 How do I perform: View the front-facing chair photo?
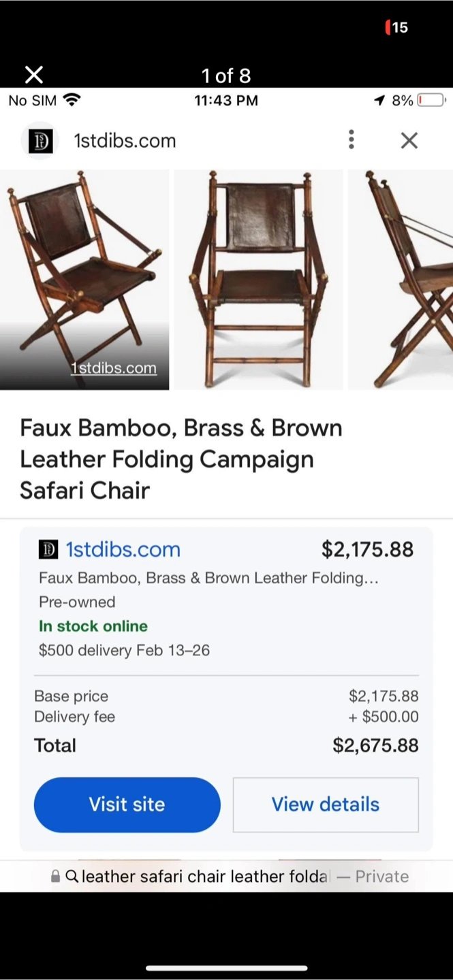[259, 279]
